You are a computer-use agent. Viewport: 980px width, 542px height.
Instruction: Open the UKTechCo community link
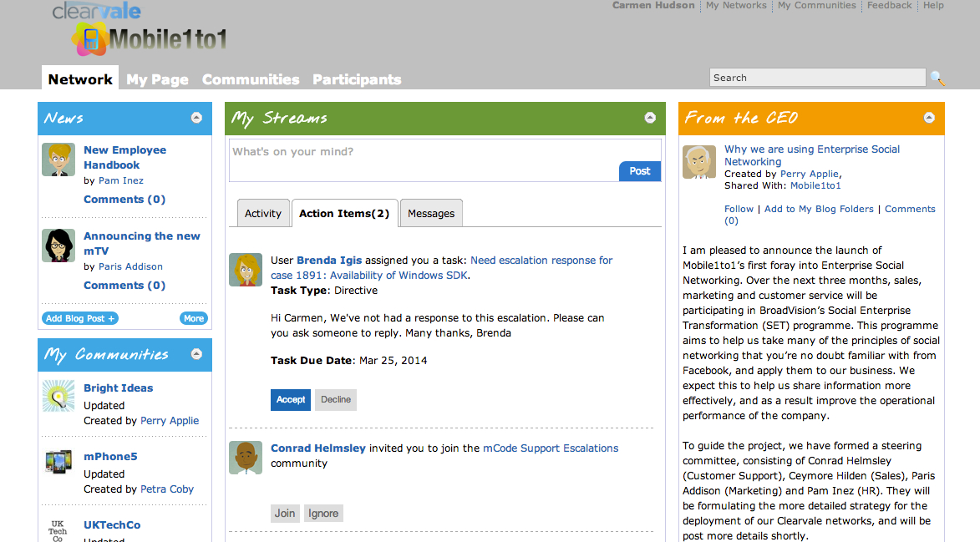click(x=112, y=525)
